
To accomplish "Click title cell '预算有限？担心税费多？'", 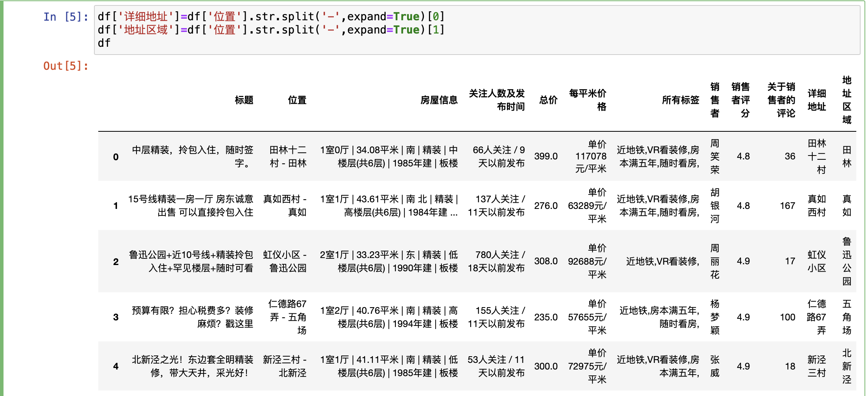I will [193, 317].
